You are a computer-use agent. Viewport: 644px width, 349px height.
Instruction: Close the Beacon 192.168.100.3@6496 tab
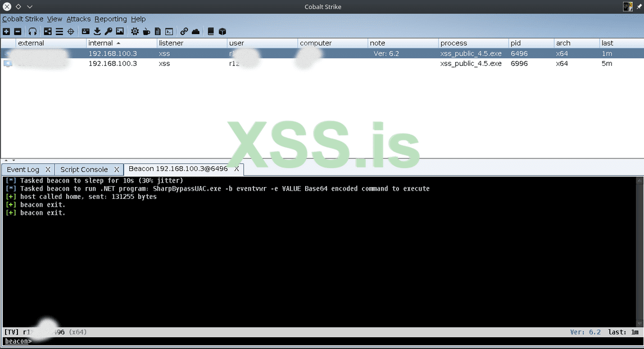237,169
